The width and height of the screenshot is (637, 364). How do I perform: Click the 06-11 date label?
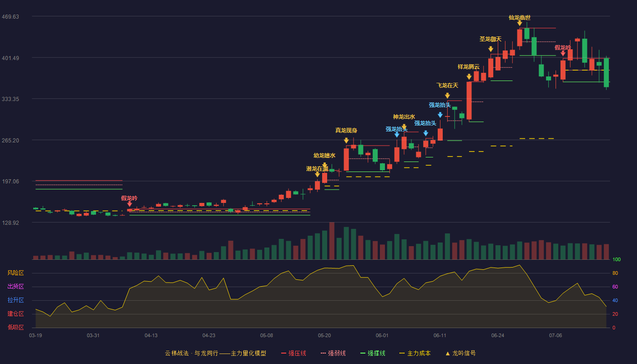pyautogui.click(x=440, y=335)
